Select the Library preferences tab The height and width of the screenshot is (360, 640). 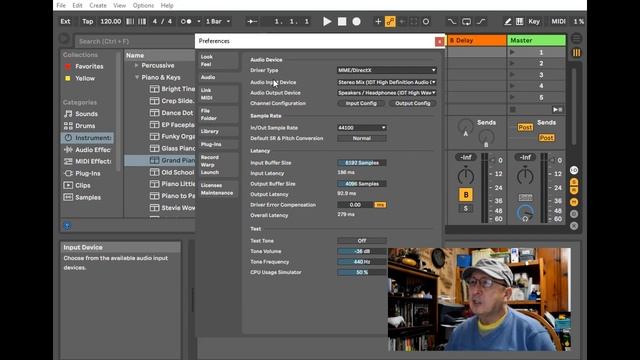point(218,131)
